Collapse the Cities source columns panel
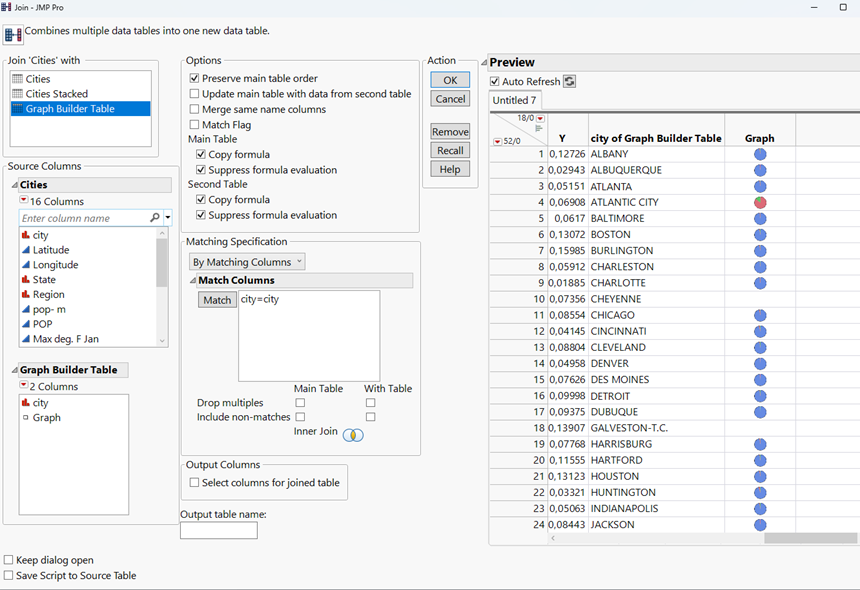 16,183
